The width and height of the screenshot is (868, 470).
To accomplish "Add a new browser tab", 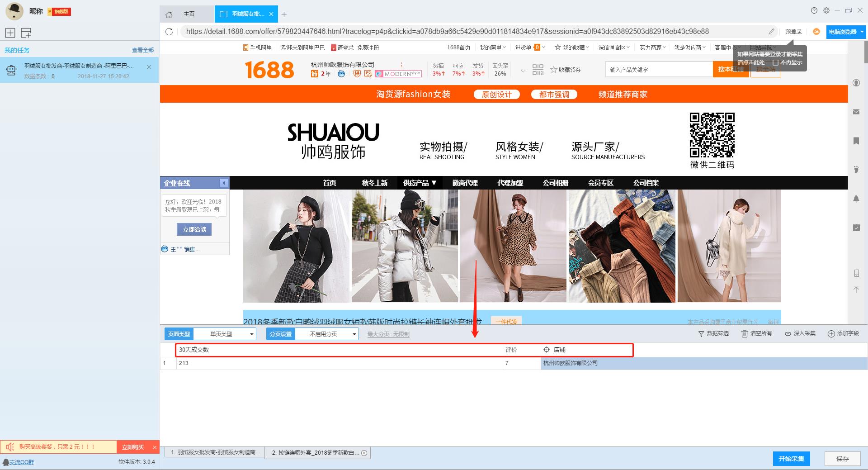I will (x=284, y=14).
